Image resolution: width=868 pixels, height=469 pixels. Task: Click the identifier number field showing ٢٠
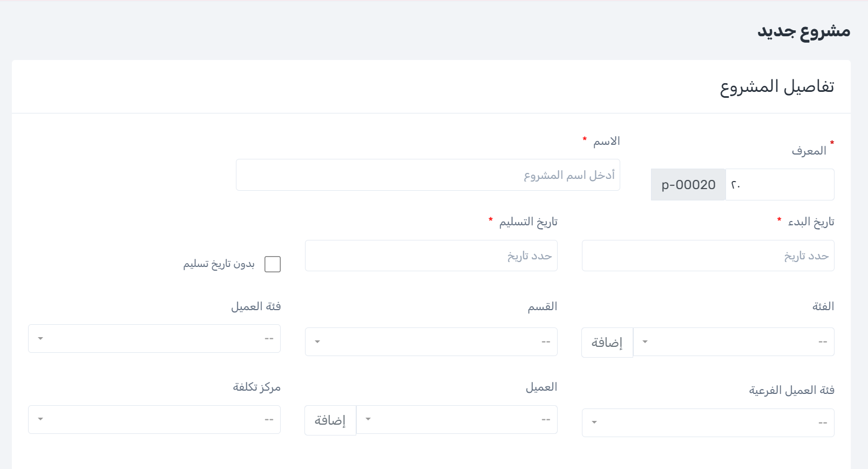(779, 185)
